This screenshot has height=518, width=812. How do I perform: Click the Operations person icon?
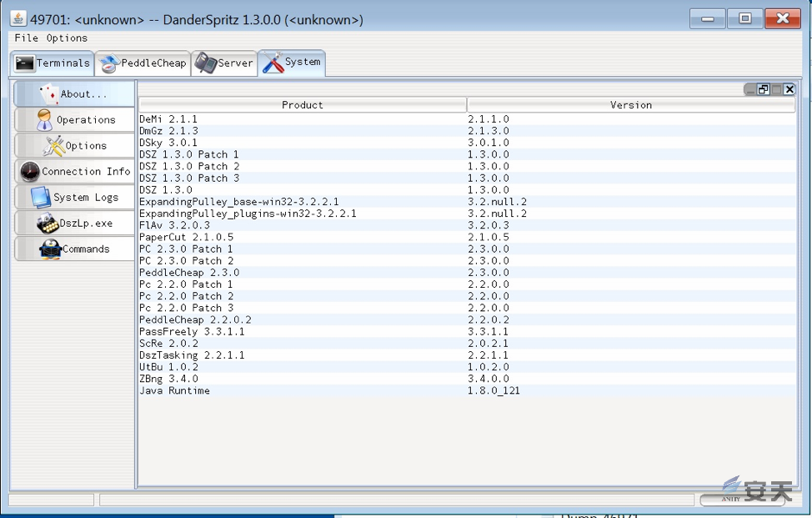44,120
